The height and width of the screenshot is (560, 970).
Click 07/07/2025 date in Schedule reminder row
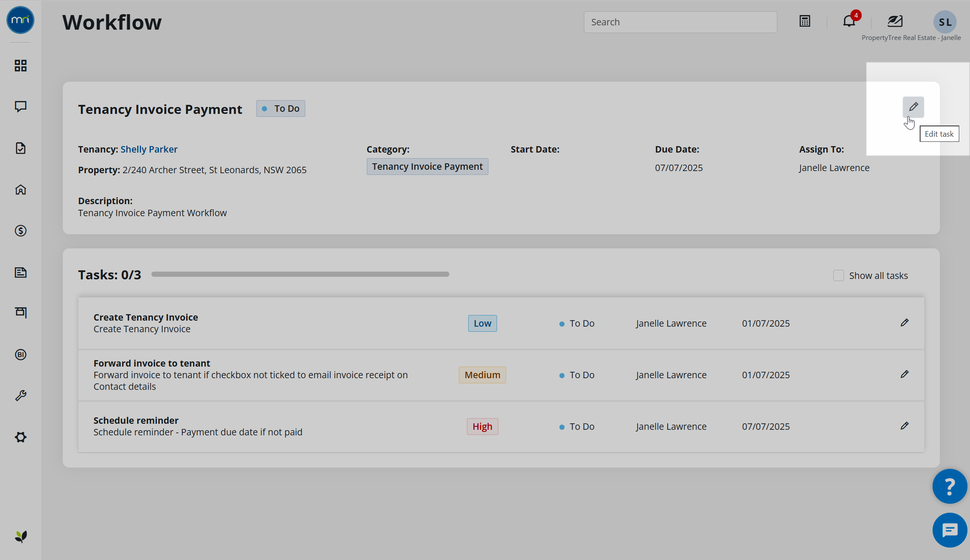pyautogui.click(x=766, y=427)
